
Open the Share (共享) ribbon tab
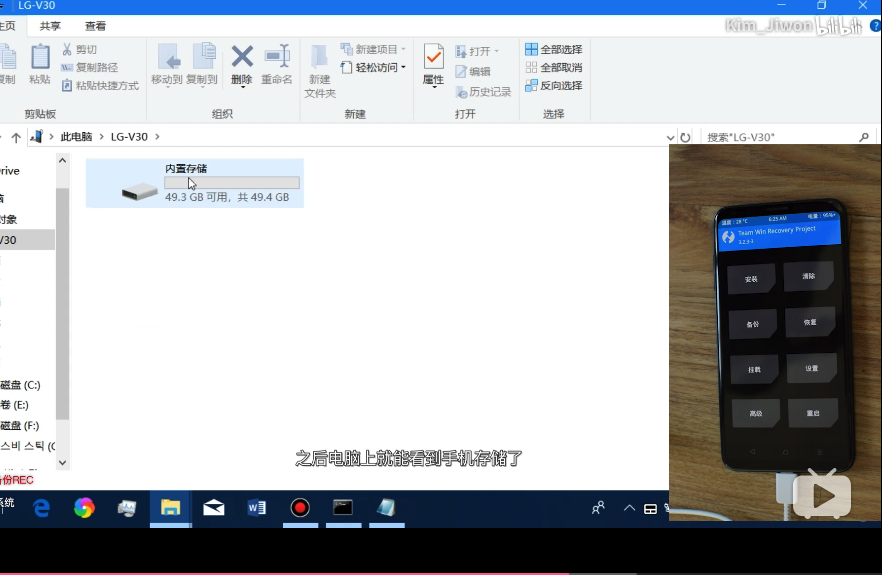[x=50, y=26]
